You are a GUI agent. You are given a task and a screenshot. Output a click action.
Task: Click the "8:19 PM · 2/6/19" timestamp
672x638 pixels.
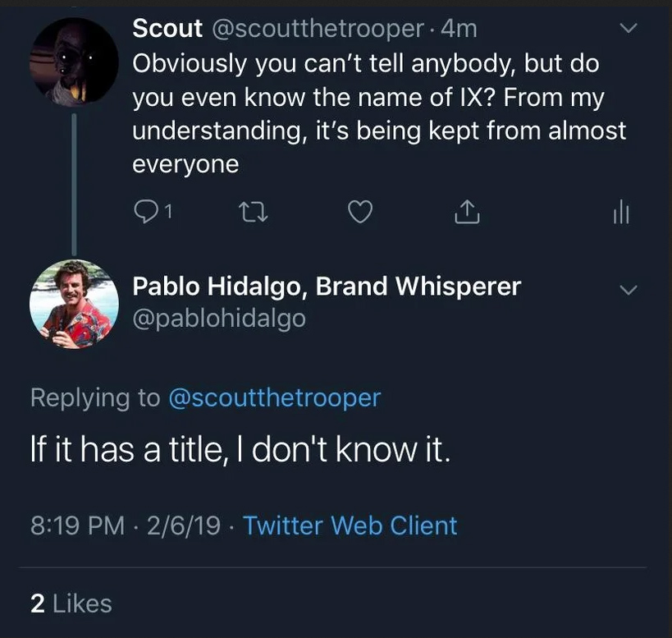pos(125,525)
